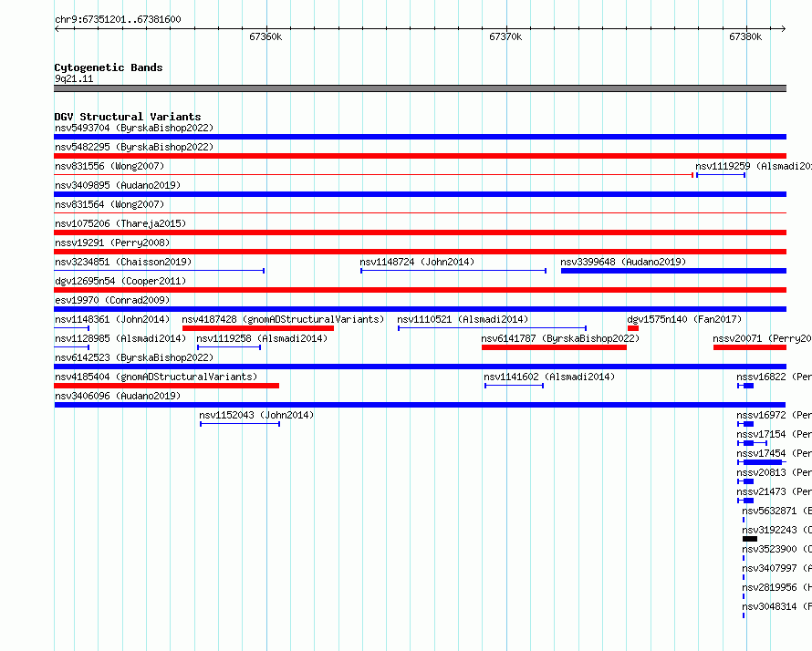Click the blue span under nsv1152043
812x651 pixels.
[x=240, y=424]
